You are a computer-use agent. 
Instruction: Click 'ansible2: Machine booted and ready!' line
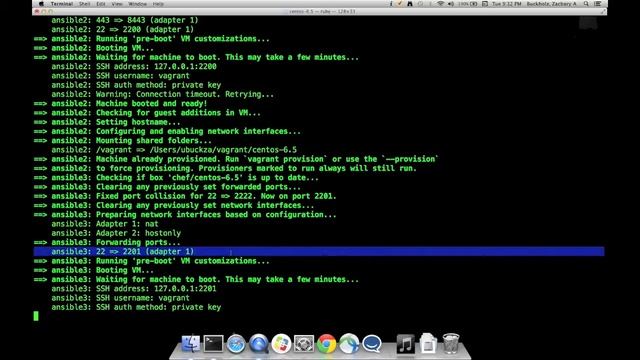pyautogui.click(x=120, y=104)
